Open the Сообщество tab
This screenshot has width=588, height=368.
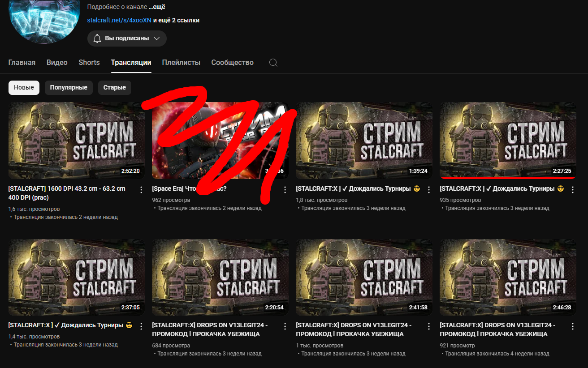233,63
